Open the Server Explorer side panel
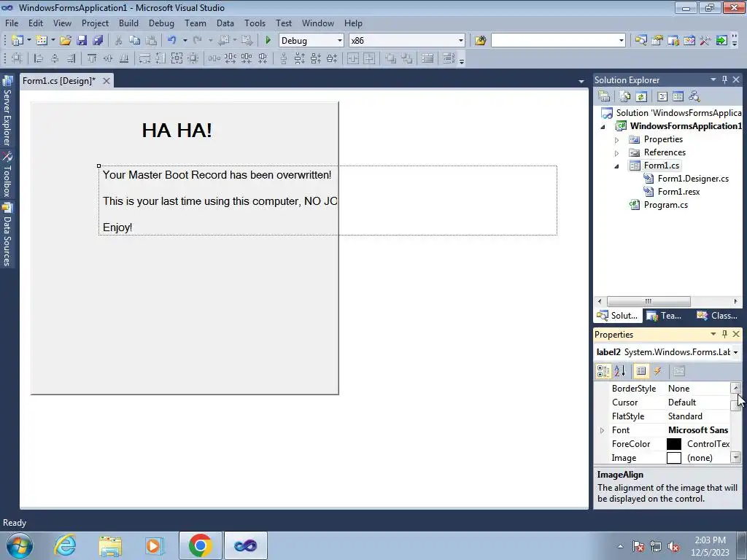 [7, 112]
